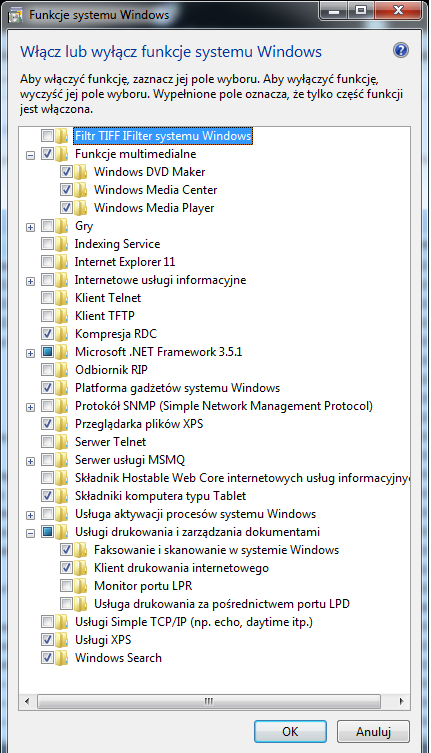Click folder icon beside Usługi XPS
Image resolution: width=431 pixels, height=753 pixels.
(x=61, y=640)
